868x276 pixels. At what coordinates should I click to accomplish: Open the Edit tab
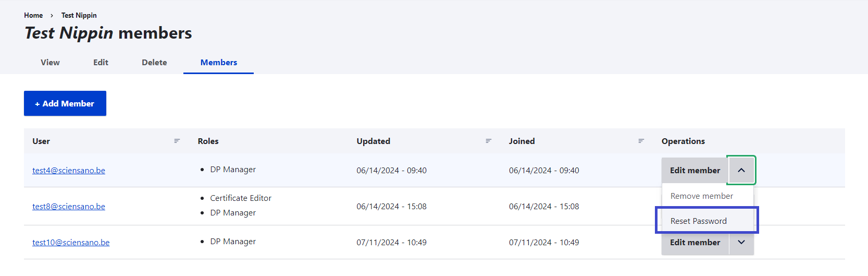click(x=101, y=63)
